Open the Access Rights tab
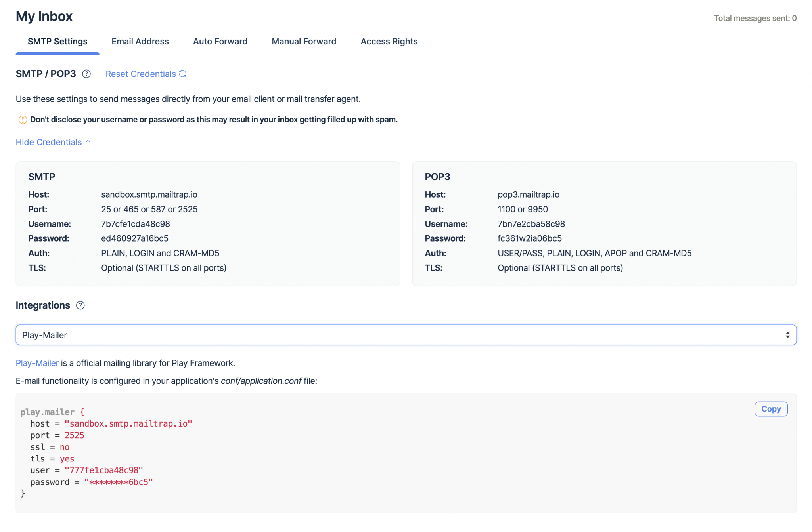The image size is (812, 532). tap(389, 42)
